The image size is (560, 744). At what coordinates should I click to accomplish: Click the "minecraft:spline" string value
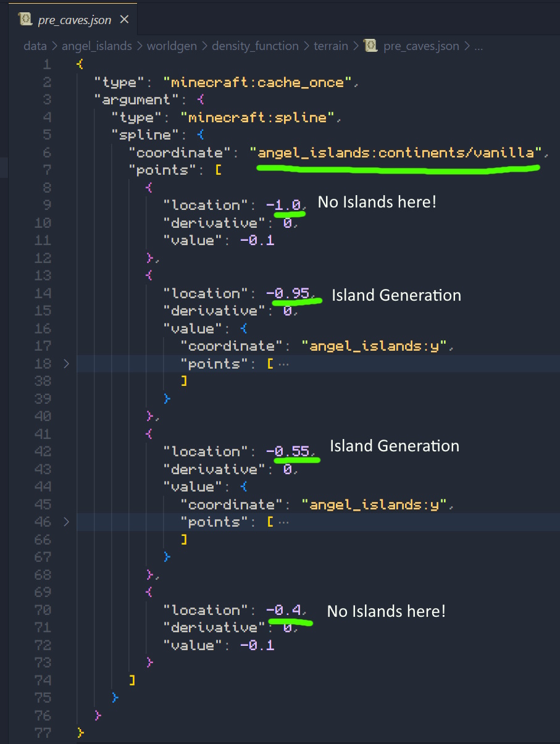257,117
